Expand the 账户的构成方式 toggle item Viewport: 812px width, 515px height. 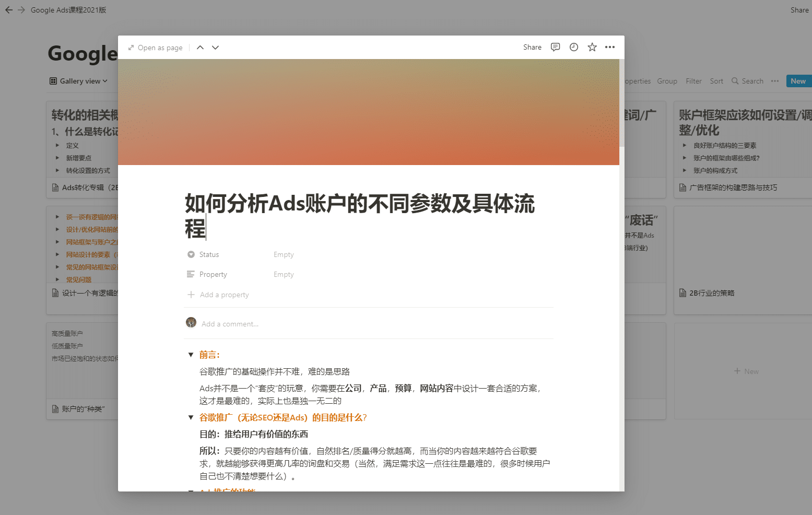(x=685, y=171)
